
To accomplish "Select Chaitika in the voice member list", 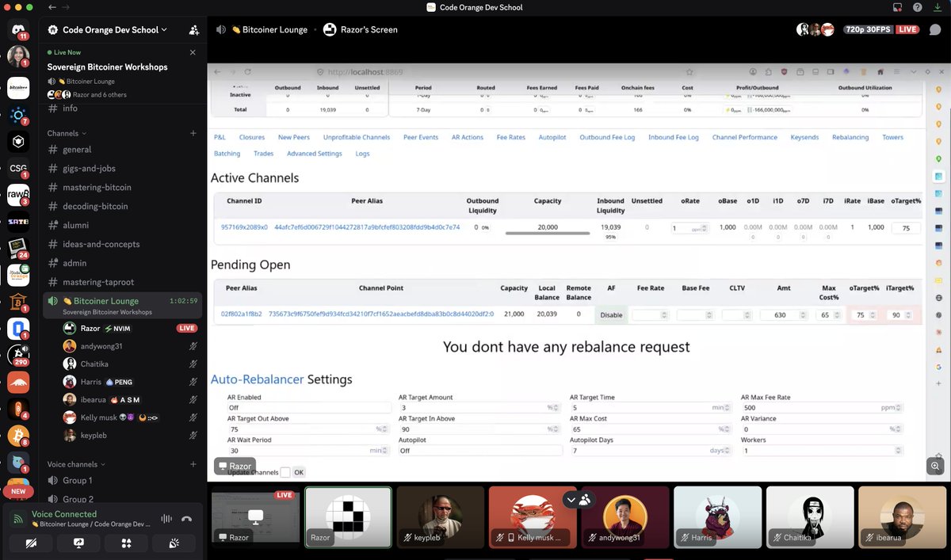I will tap(131, 364).
